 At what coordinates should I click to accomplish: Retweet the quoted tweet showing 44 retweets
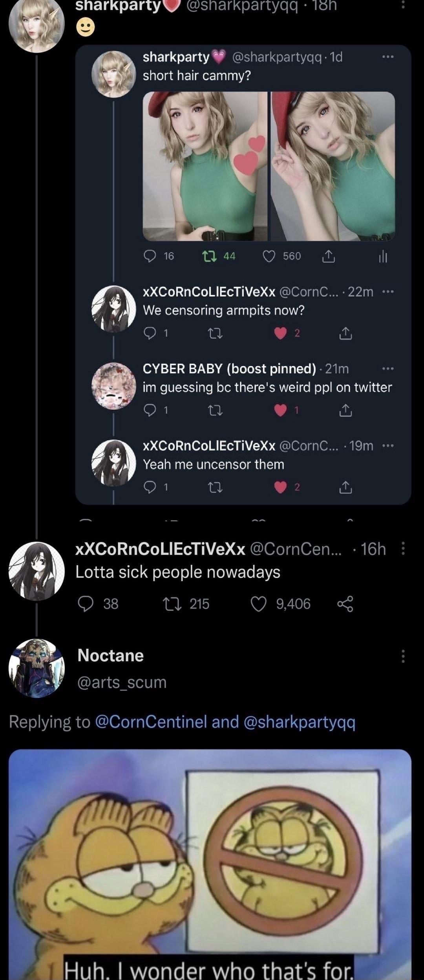210,257
